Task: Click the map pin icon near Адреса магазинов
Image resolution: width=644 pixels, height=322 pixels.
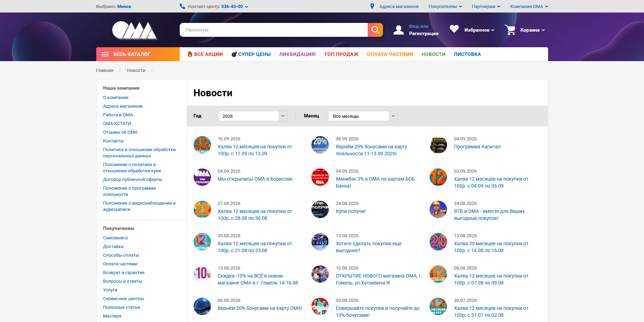Action: (372, 6)
